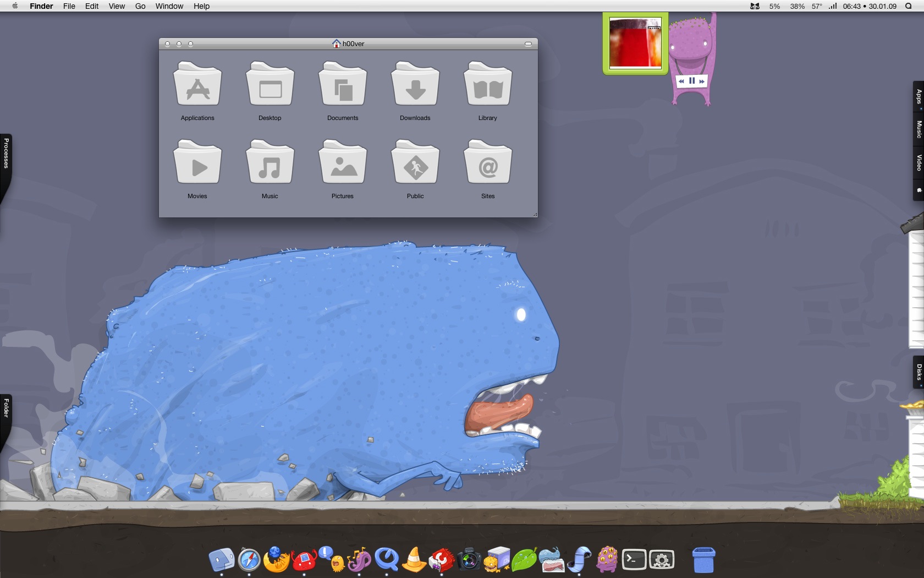
Task: Click the h00ver window resize corner
Action: tap(535, 215)
